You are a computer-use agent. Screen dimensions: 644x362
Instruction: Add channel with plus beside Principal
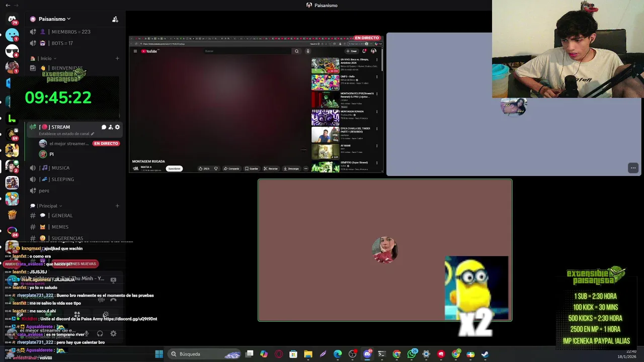point(117,206)
